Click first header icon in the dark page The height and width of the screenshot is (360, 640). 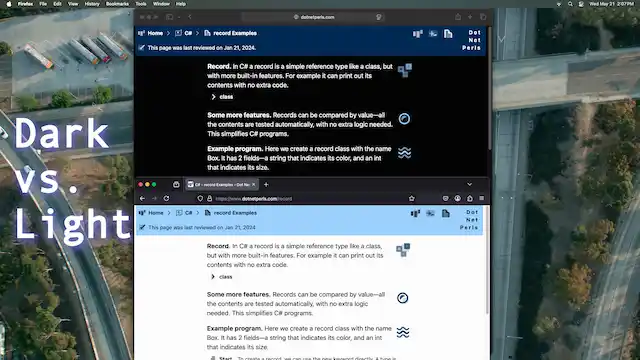point(418,34)
